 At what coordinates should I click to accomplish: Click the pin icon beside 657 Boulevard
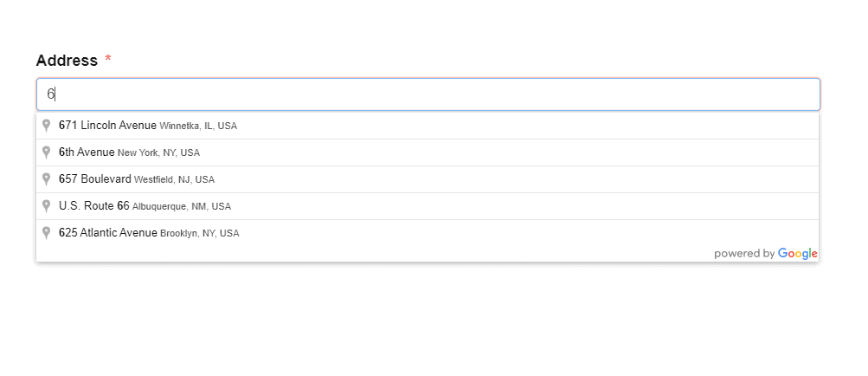(46, 179)
